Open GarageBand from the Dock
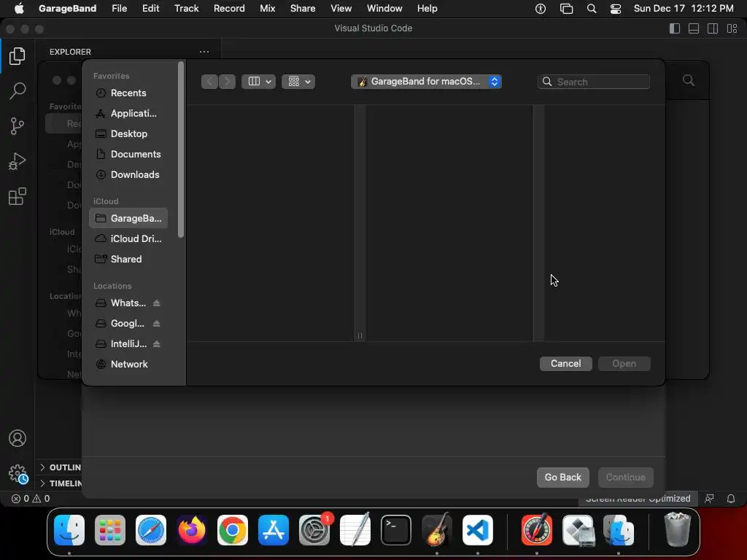Image resolution: width=747 pixels, height=560 pixels. coord(436,529)
